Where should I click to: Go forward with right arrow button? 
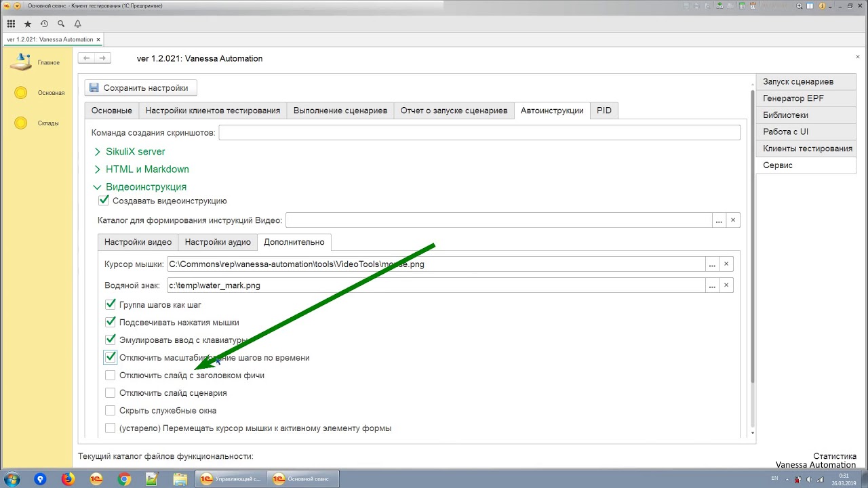click(x=102, y=58)
